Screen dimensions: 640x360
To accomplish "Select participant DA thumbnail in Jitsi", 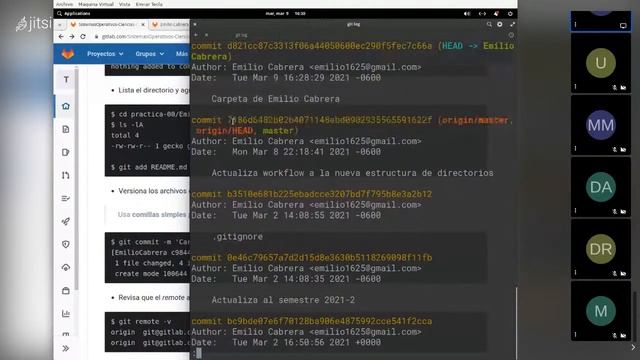I will [600, 187].
